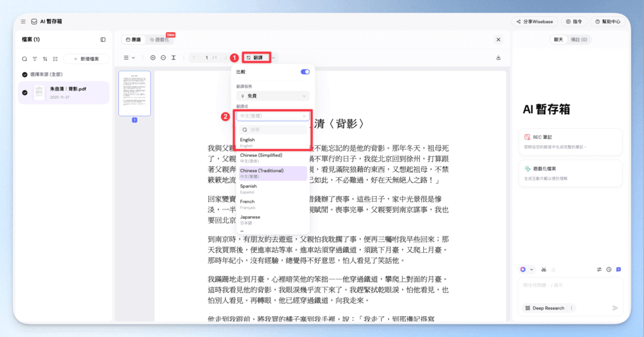Switch file list view icon
The image size is (644, 337).
point(55,59)
